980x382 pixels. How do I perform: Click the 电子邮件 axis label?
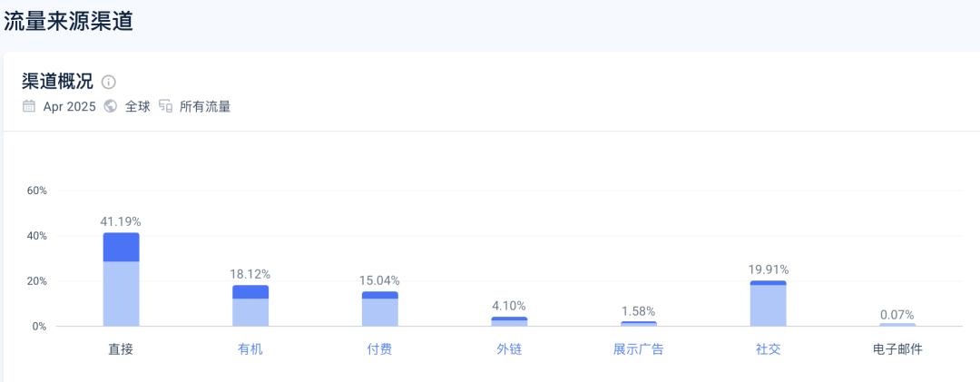(897, 349)
